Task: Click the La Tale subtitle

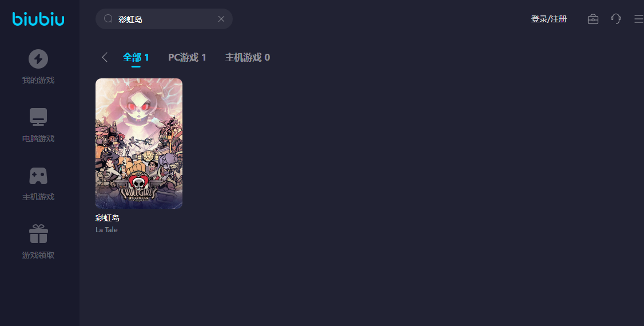Action: (x=106, y=229)
